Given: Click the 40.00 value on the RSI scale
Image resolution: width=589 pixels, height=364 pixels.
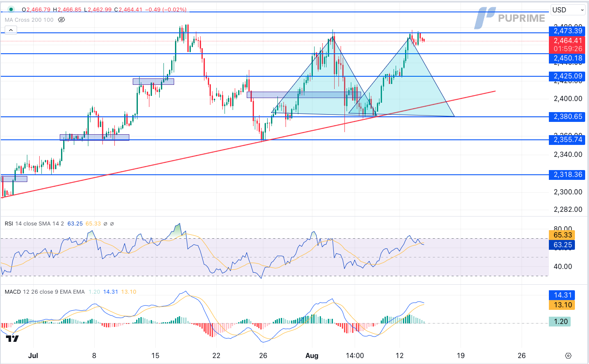Looking at the screenshot, I should (x=563, y=266).
